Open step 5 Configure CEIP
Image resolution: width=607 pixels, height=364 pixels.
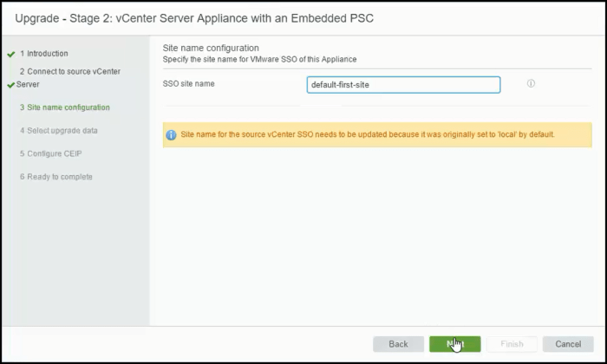(x=49, y=153)
